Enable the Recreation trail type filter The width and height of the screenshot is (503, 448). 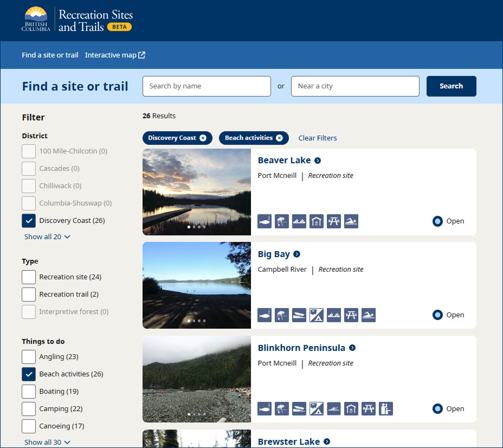pyautogui.click(x=29, y=295)
